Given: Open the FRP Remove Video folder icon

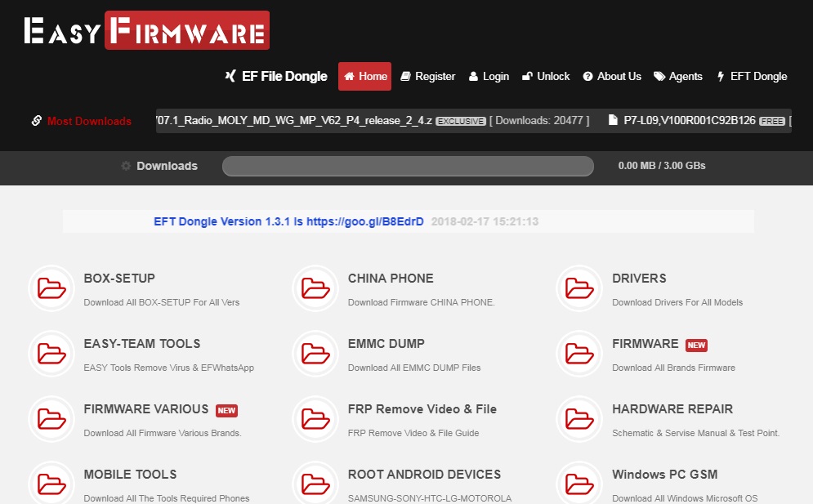Looking at the screenshot, I should coord(315,419).
